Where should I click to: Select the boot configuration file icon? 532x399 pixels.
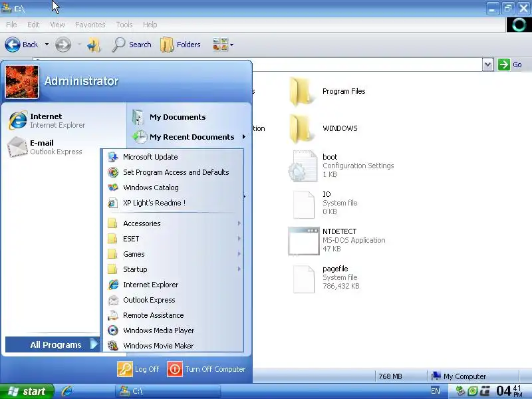pos(303,166)
